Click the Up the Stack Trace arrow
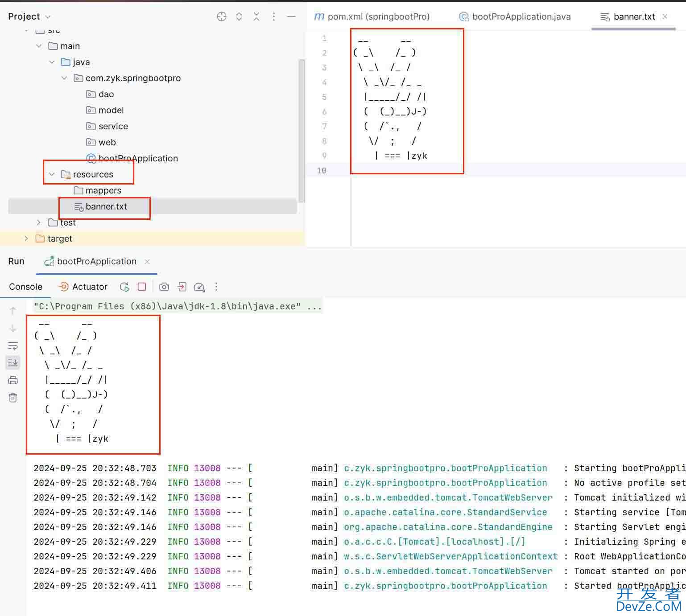This screenshot has width=686, height=616. pos(13,311)
